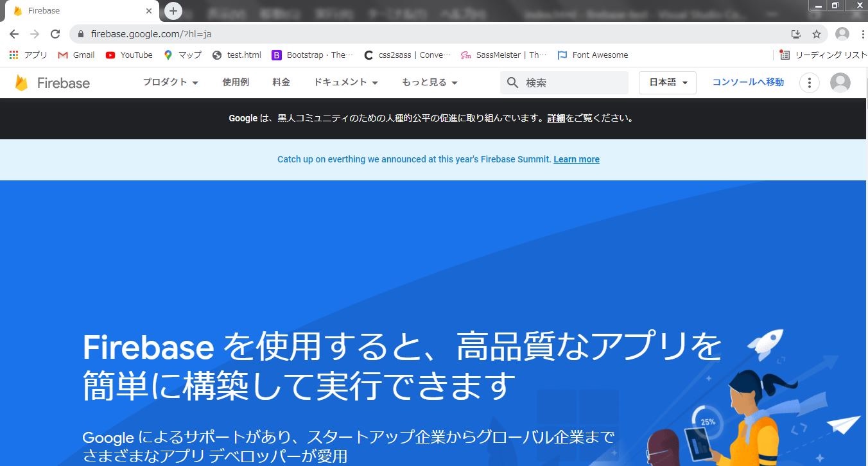Viewport: 868px width, 466px height.
Task: Click the Learn more link
Action: click(x=577, y=159)
